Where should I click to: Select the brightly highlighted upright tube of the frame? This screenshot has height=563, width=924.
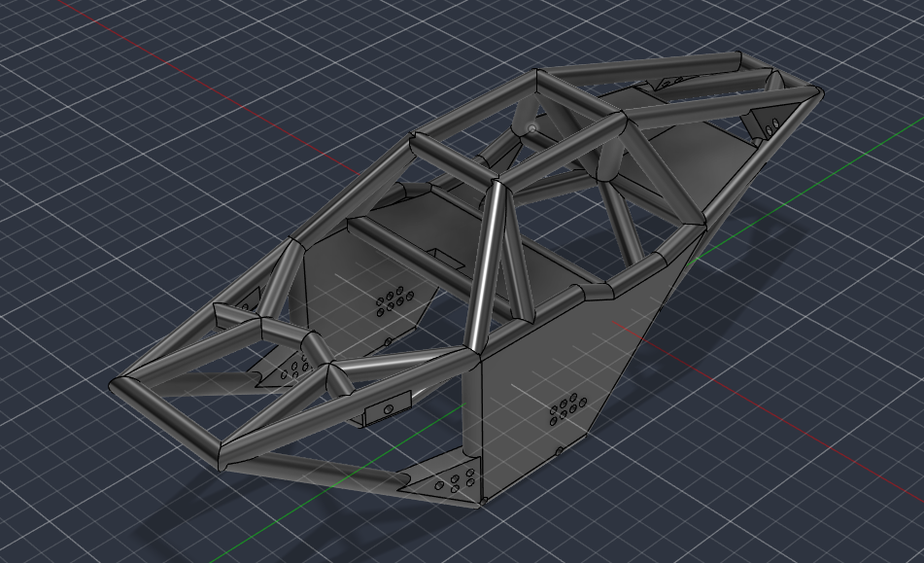[487, 265]
